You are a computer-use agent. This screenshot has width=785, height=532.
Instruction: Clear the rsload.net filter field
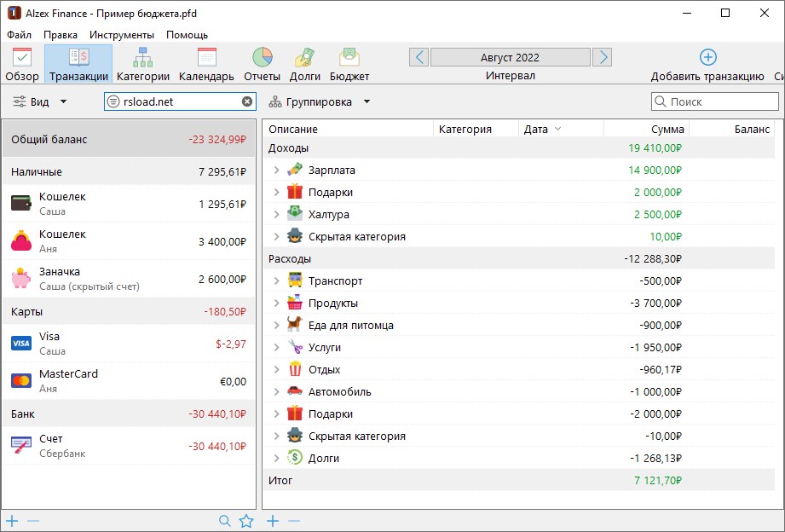click(246, 101)
